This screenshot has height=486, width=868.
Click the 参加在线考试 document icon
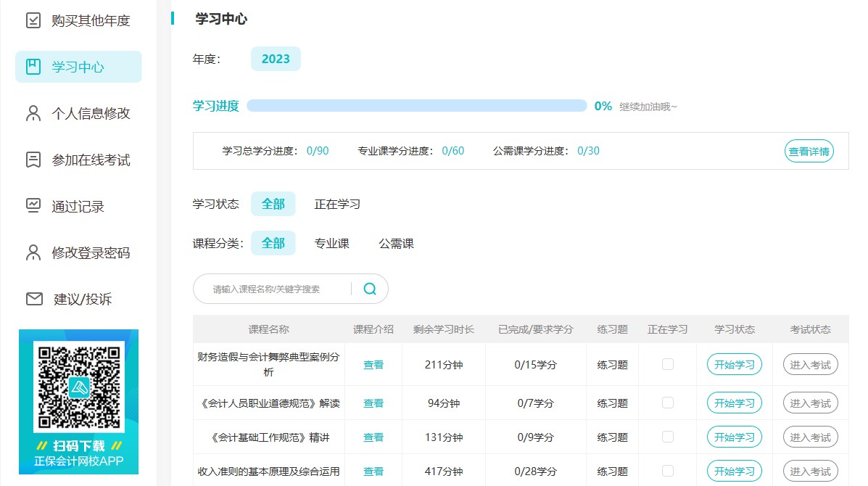32,160
